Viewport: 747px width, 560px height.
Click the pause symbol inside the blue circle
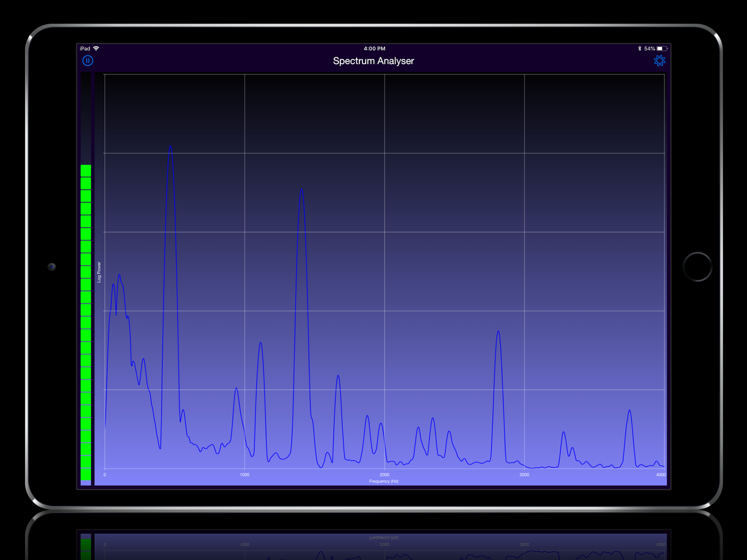pos(87,60)
